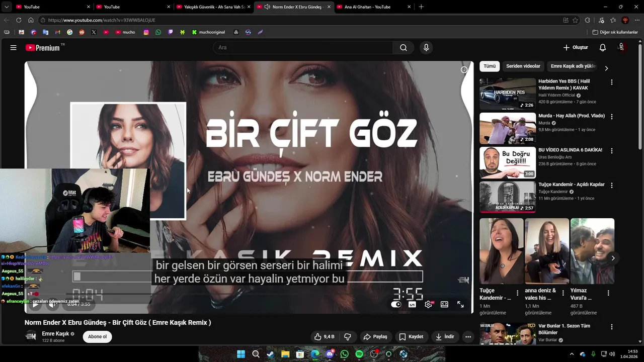Switch to theater mode view
Viewport: 644px width, 362px height.
444,304
